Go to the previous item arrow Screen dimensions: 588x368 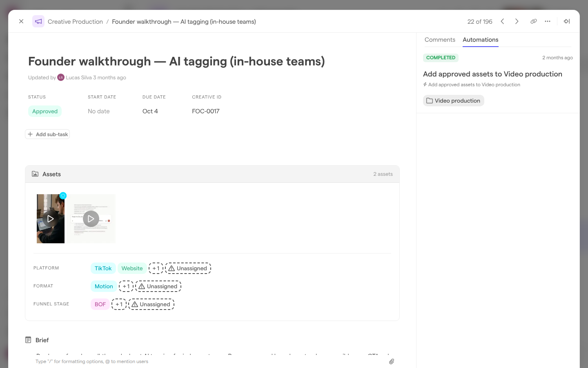coord(503,21)
